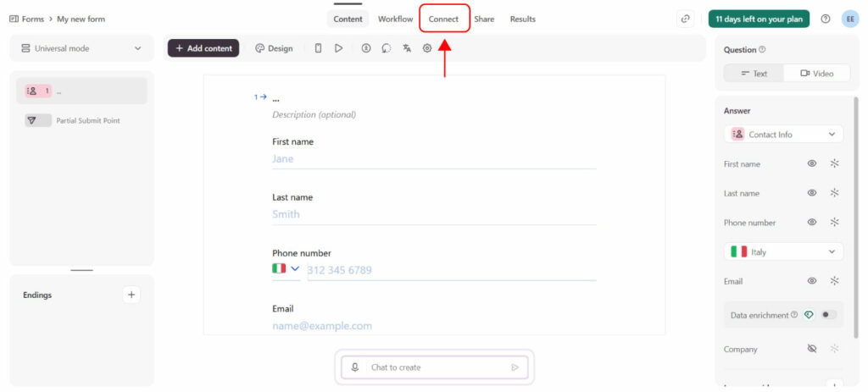Click the Last name input field
Image resolution: width=868 pixels, height=392 pixels.
434,214
